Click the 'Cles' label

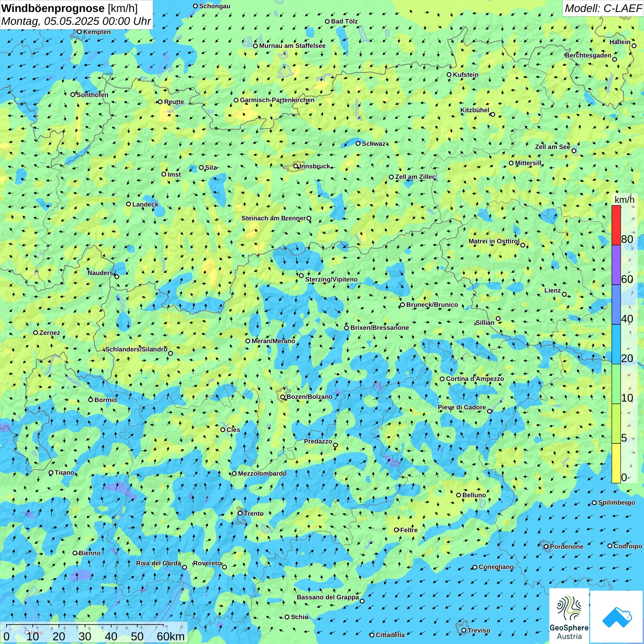click(x=233, y=430)
